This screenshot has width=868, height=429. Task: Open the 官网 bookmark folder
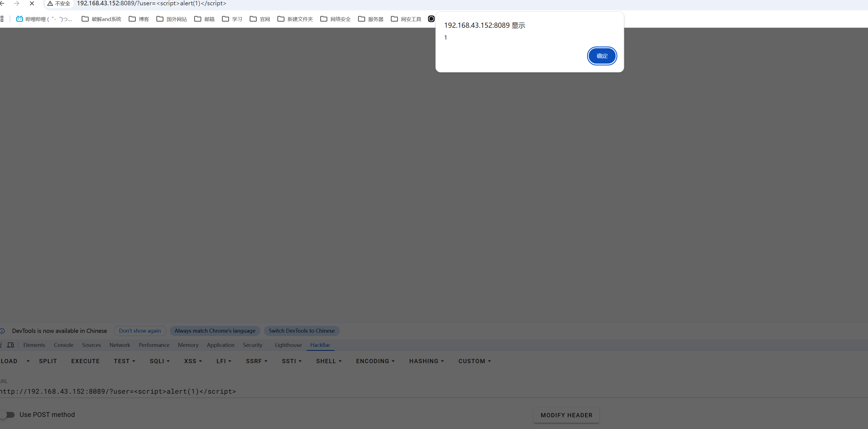pos(260,19)
